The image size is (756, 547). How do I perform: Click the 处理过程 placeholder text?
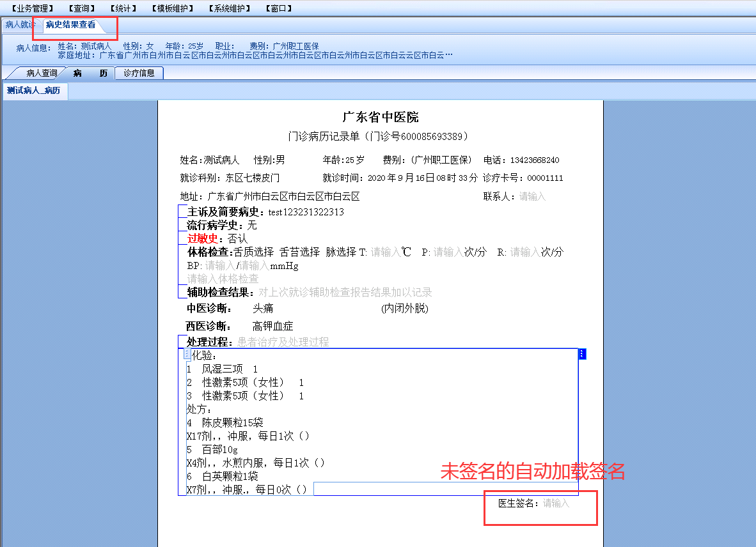coord(283,342)
